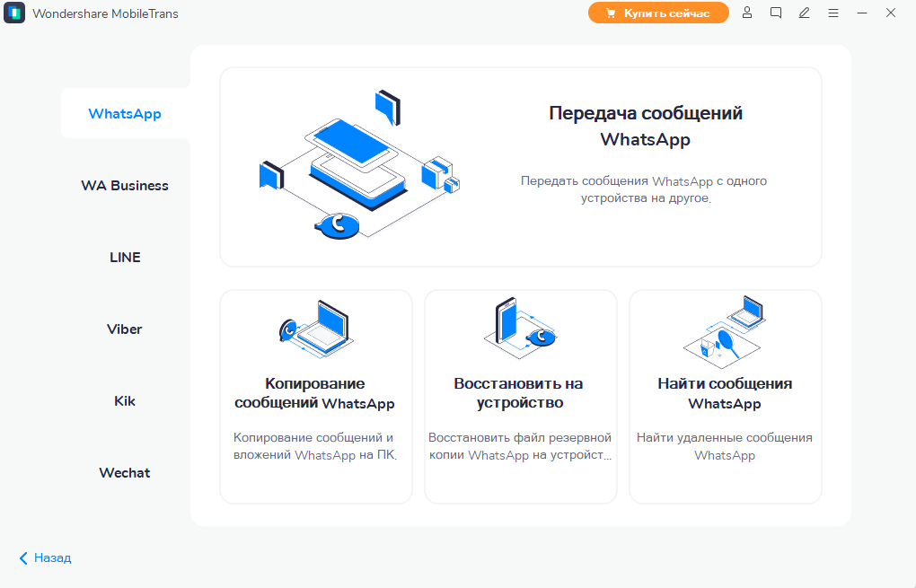Click the Wondershare MobileTrans title text
The image size is (916, 588).
pos(105,13)
